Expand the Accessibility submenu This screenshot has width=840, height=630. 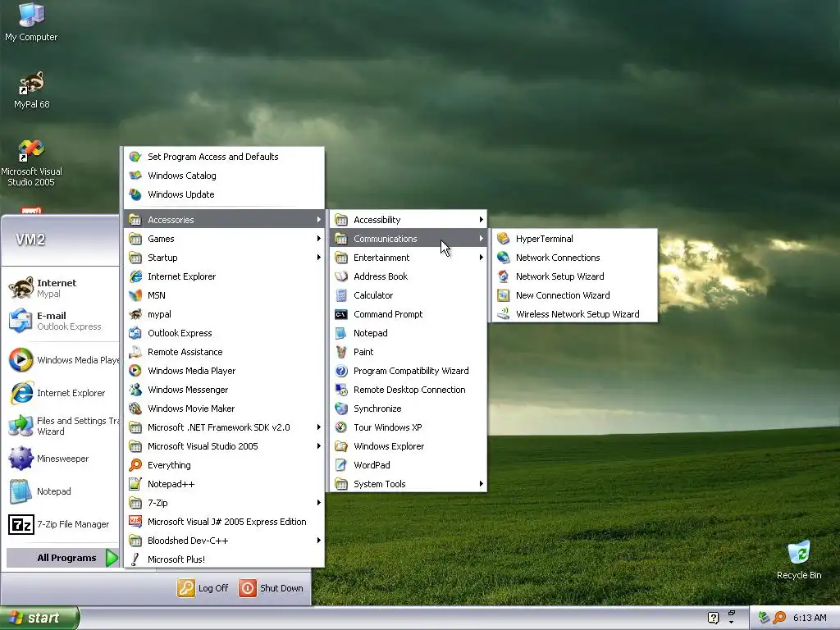tap(408, 220)
